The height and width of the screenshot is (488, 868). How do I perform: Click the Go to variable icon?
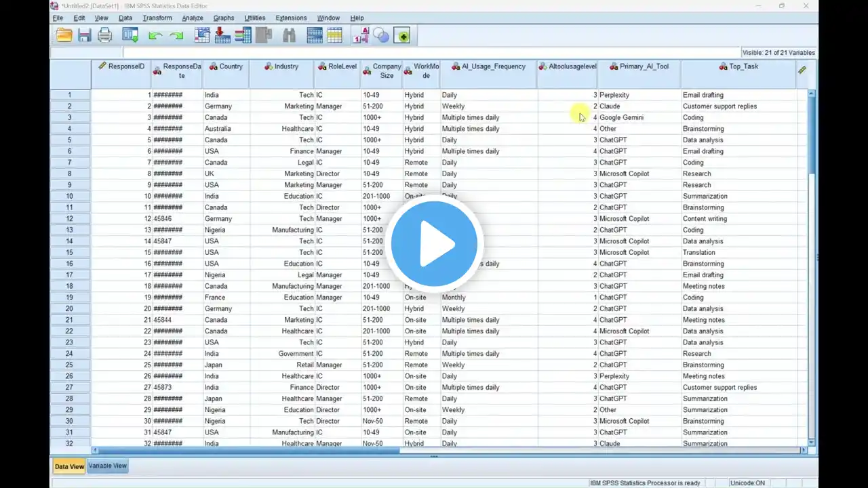tap(222, 35)
